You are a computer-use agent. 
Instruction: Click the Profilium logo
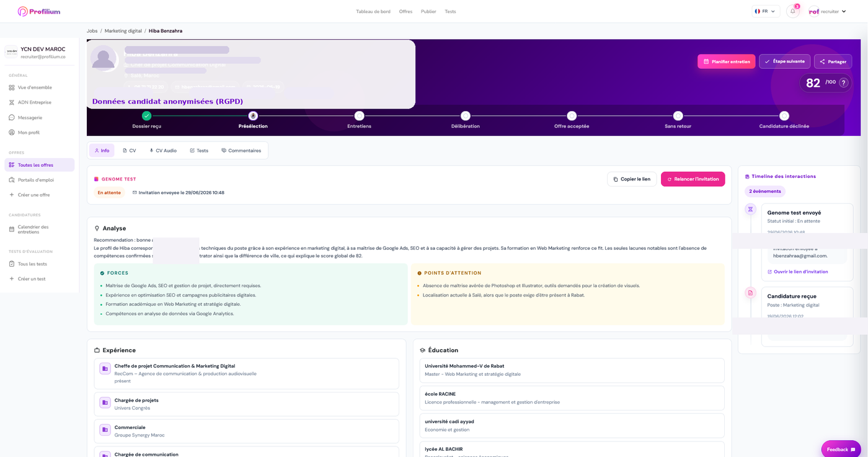[39, 11]
